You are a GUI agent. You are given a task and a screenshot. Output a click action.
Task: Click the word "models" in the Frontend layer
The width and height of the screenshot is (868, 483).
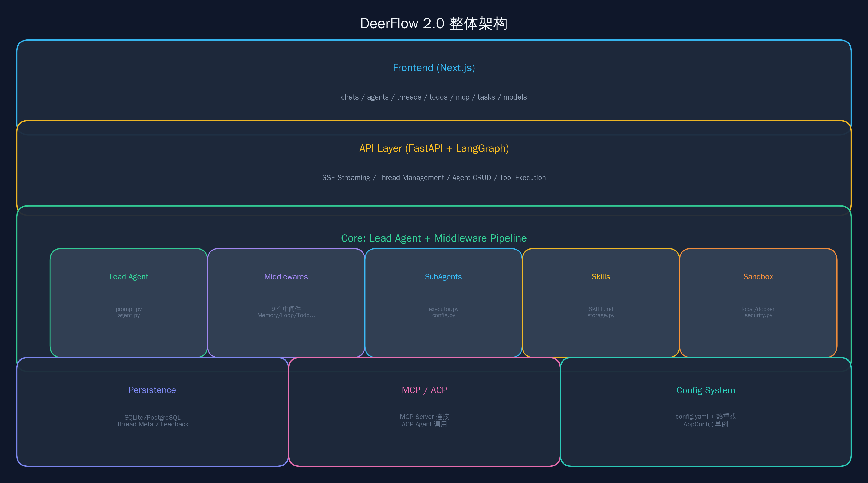tap(515, 97)
